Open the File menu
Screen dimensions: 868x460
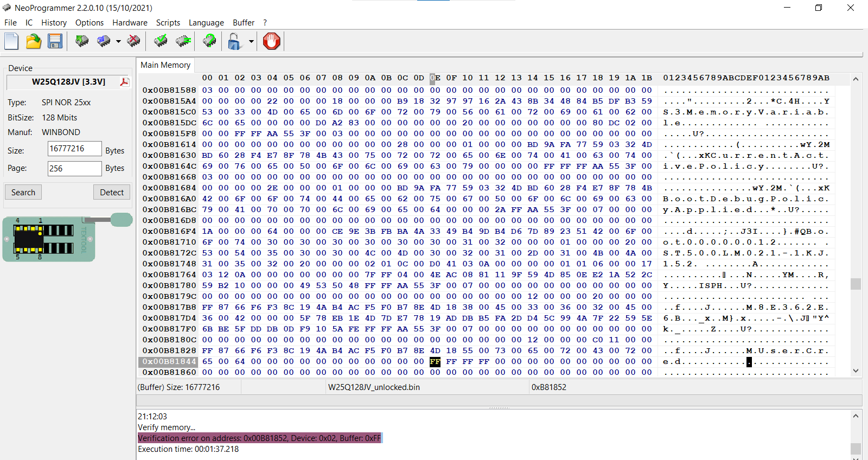(x=10, y=23)
